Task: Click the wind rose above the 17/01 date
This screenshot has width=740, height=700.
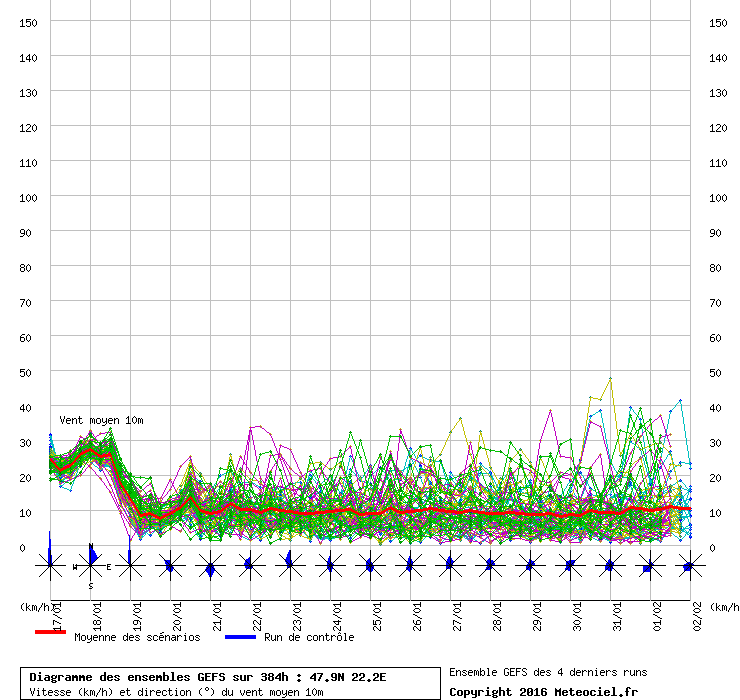Action: tap(50, 566)
